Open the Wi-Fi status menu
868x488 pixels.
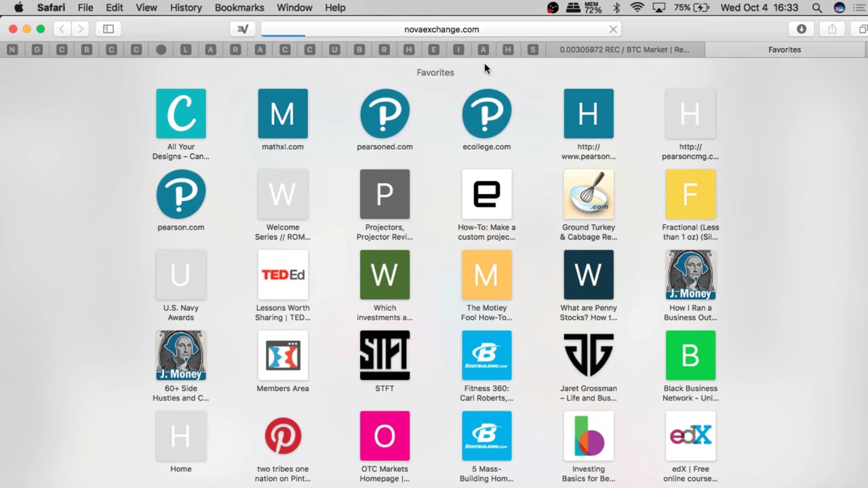637,7
